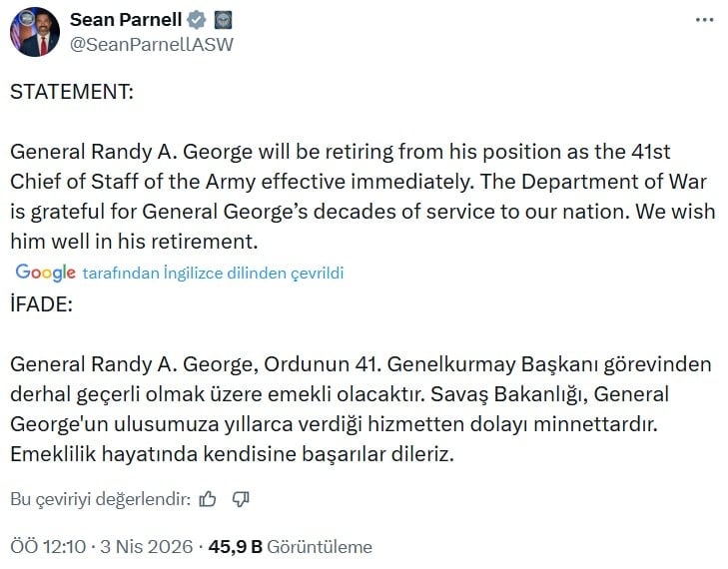Click the İFADE: translated heading
Image resolution: width=728 pixels, height=569 pixels.
41,304
